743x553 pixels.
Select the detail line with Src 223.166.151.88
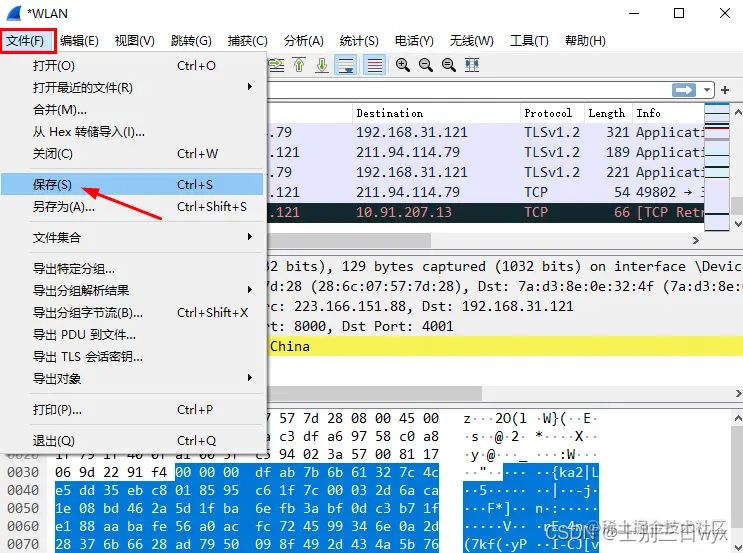pyautogui.click(x=505, y=307)
